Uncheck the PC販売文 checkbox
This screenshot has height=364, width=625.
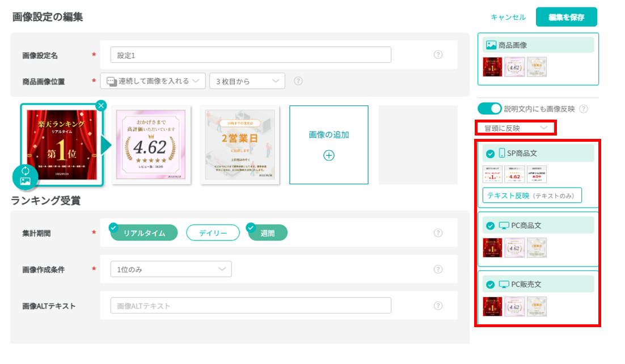(490, 285)
